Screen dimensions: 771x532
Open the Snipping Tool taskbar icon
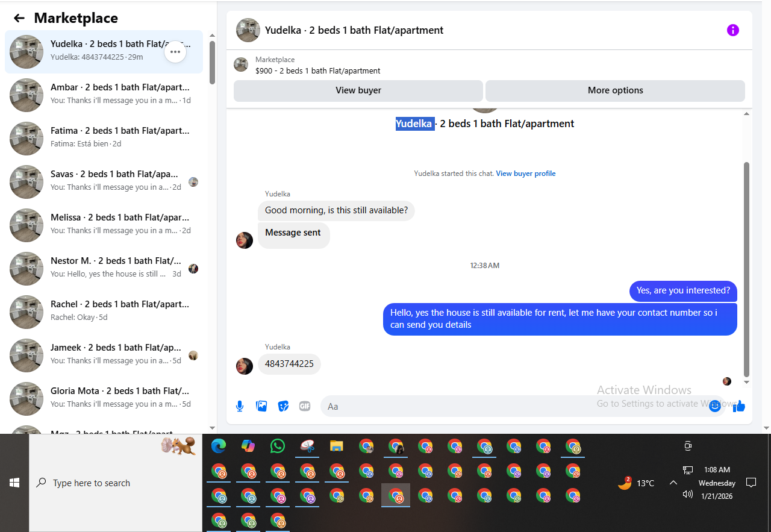(x=307, y=446)
